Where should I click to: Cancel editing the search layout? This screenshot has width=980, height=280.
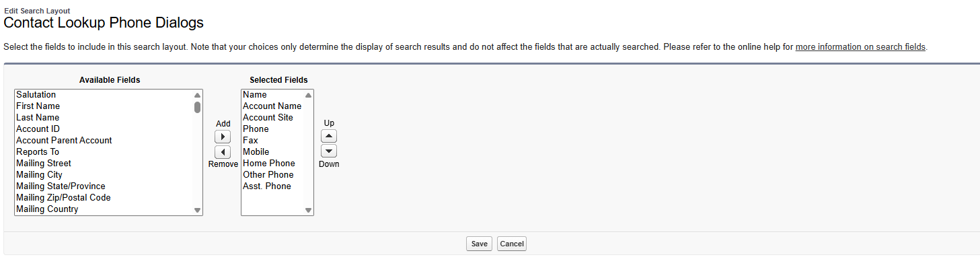coord(511,244)
